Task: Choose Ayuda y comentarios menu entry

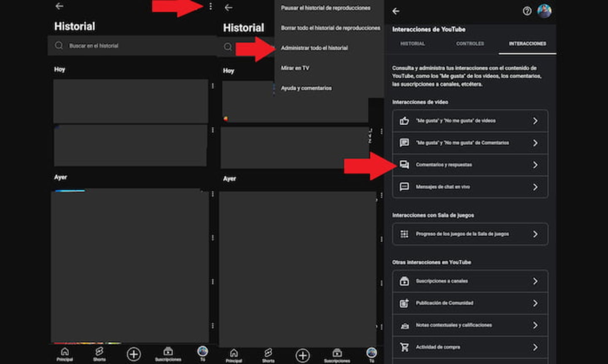Action: (306, 88)
